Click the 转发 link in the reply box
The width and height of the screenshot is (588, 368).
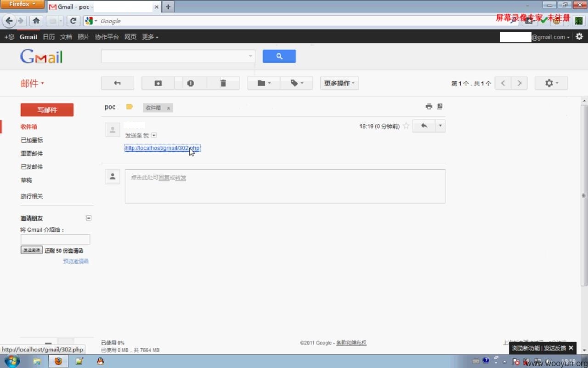point(181,178)
